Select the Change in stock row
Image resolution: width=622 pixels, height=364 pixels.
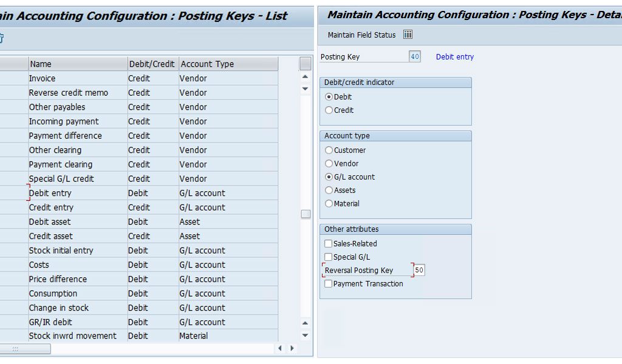tap(59, 308)
